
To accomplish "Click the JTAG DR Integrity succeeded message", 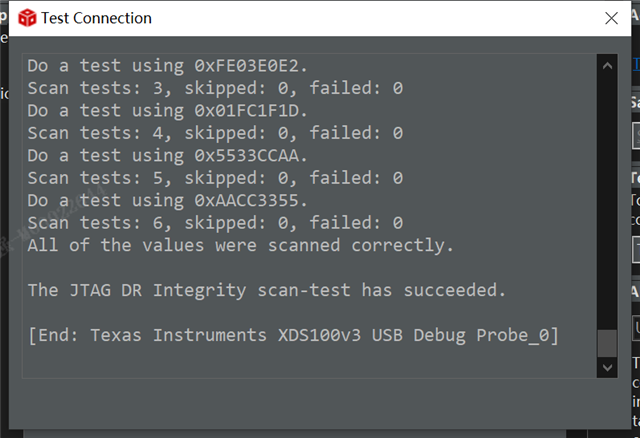I will click(266, 290).
